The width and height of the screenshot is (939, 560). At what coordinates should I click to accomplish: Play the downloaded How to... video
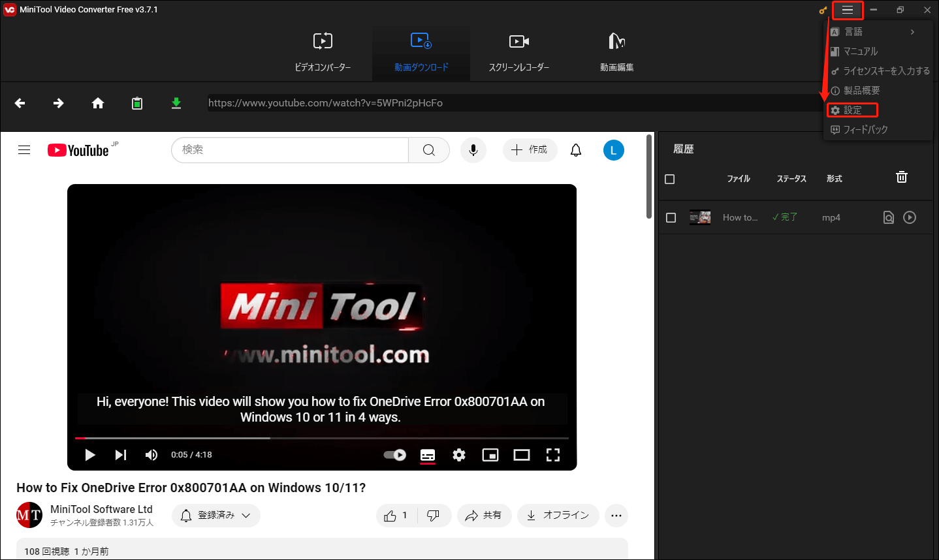(x=910, y=217)
